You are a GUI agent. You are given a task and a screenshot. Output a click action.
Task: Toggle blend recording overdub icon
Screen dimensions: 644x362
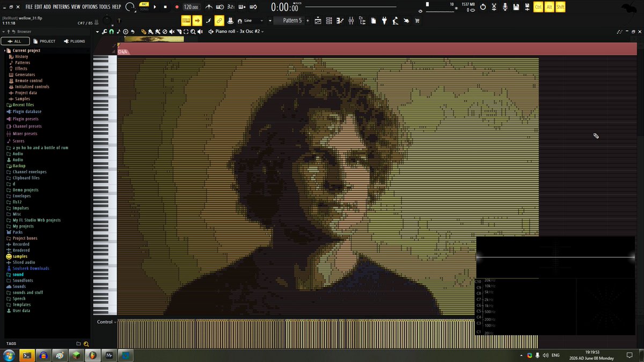coord(241,7)
